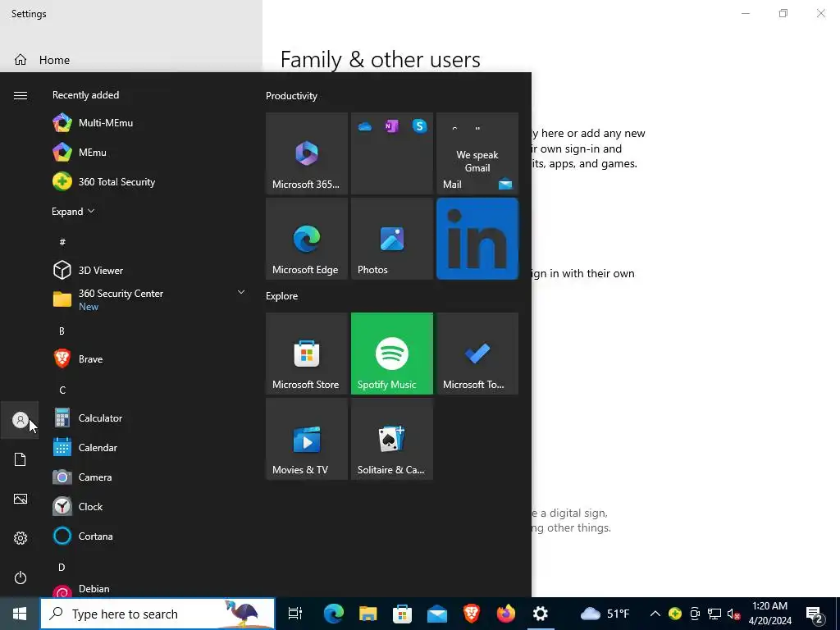
Task: Open the Microsoft Edge tile
Action: pyautogui.click(x=307, y=239)
